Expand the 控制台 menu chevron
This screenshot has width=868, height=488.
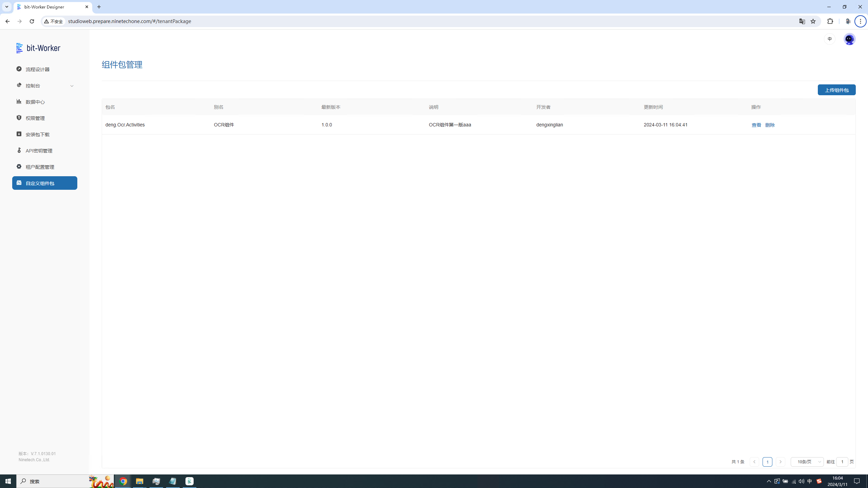pos(72,86)
